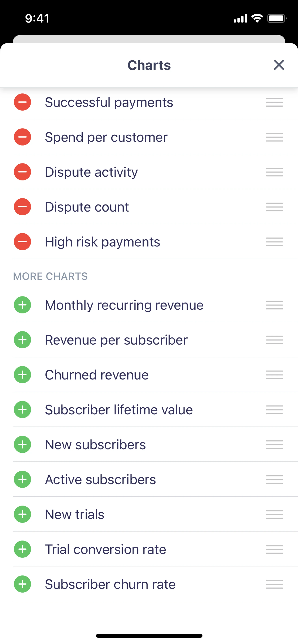The height and width of the screenshot is (644, 298).
Task: Remove High risk payments chart
Action: point(22,242)
